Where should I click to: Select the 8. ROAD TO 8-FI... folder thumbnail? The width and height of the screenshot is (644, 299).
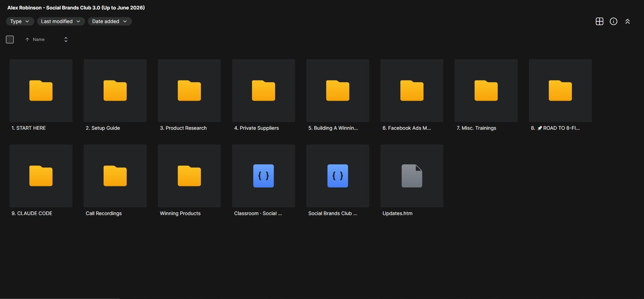point(560,91)
